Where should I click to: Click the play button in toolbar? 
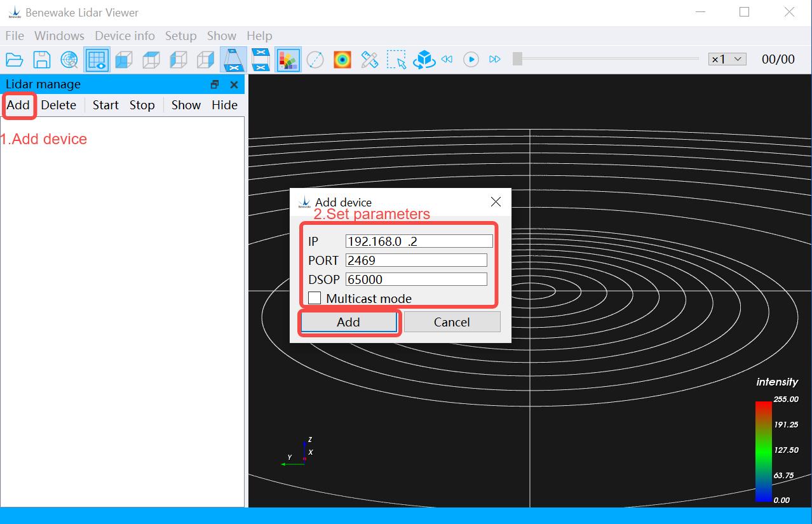point(471,59)
